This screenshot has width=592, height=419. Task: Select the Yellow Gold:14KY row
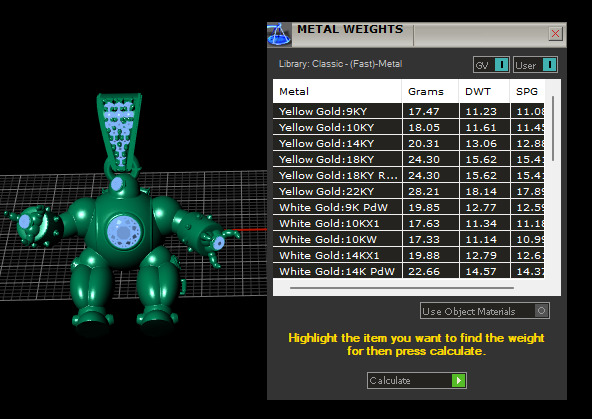point(409,143)
